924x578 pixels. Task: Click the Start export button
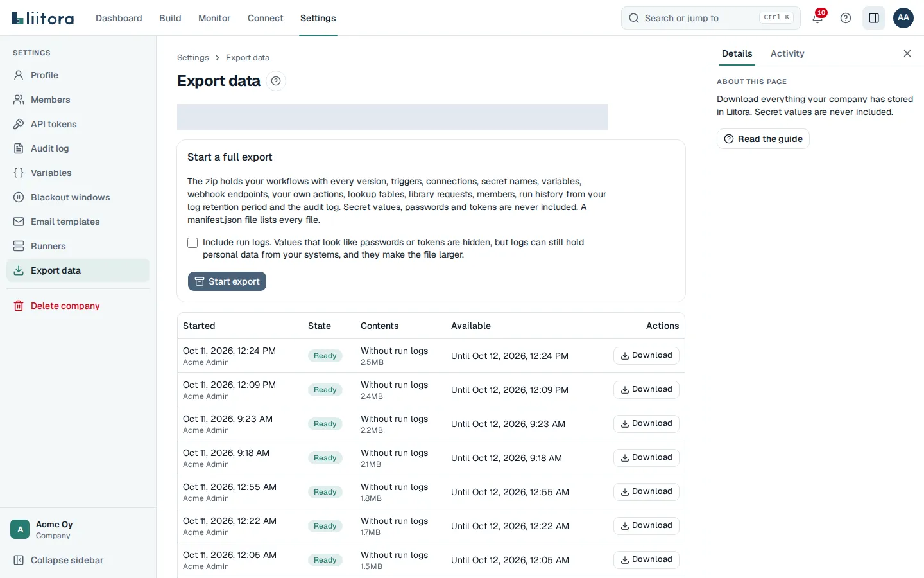227,281
